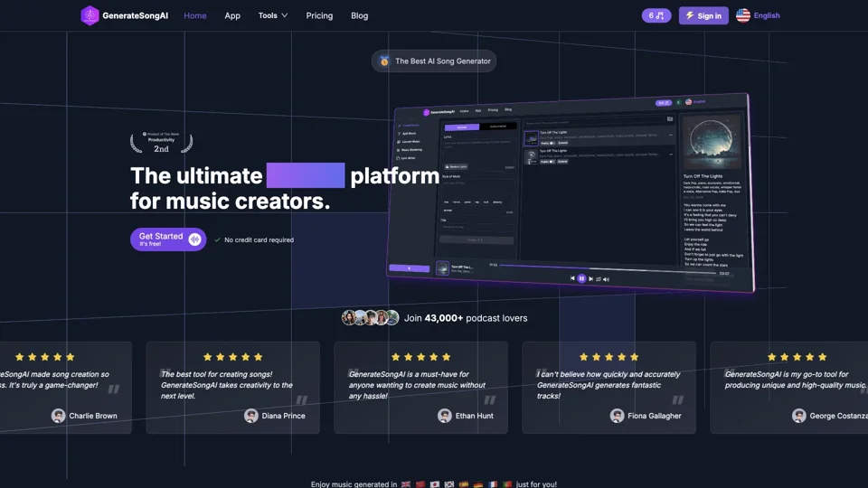Click the Get Started button
Screen dimensions: 868x488
click(x=168, y=239)
